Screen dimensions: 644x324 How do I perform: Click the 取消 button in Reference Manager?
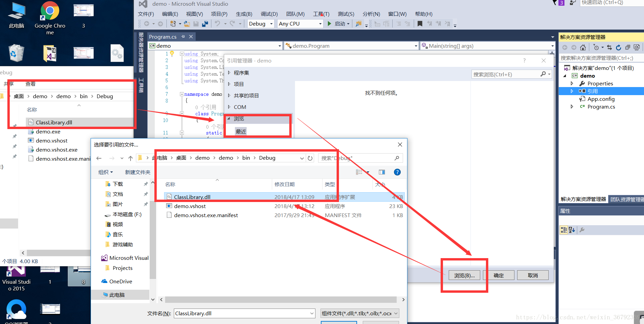click(533, 275)
